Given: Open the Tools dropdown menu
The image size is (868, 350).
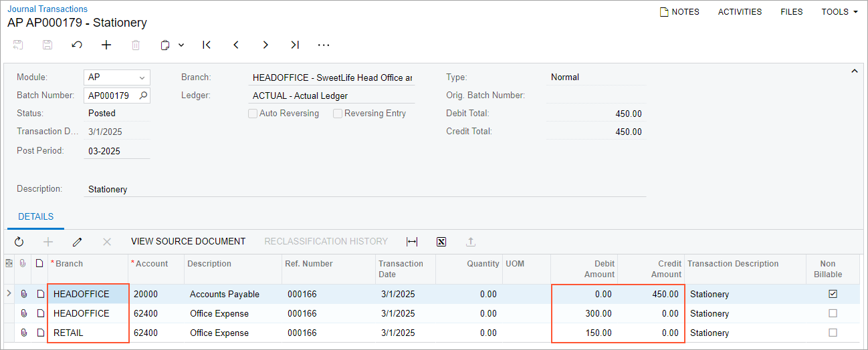Looking at the screenshot, I should pos(839,12).
